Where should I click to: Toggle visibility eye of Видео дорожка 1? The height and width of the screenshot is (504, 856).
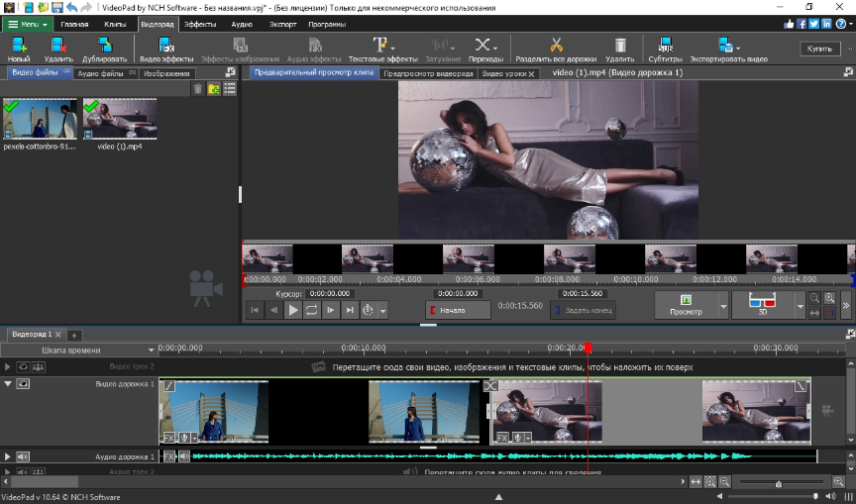click(23, 384)
